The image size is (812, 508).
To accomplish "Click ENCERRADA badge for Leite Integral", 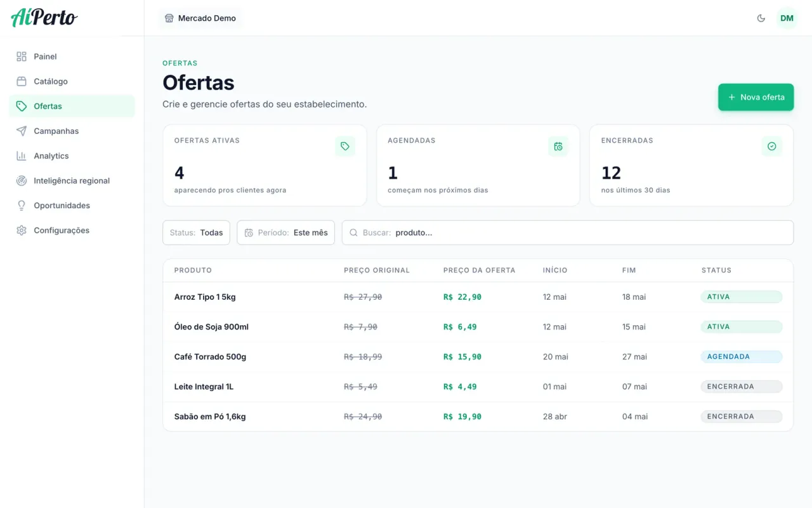I will pos(741,387).
